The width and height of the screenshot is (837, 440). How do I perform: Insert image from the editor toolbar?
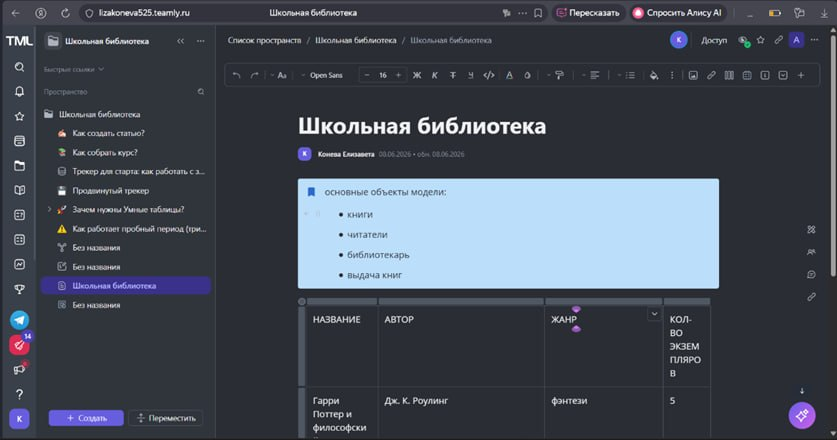693,75
